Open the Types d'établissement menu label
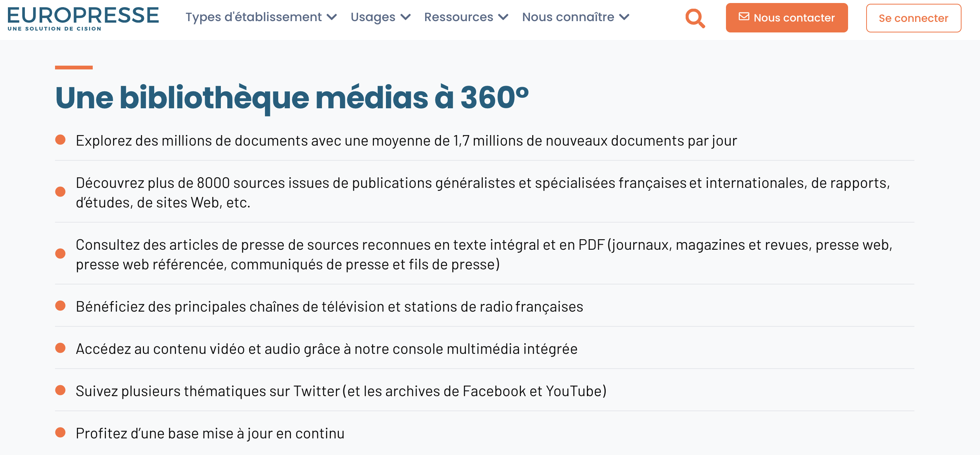The height and width of the screenshot is (455, 980). click(253, 17)
